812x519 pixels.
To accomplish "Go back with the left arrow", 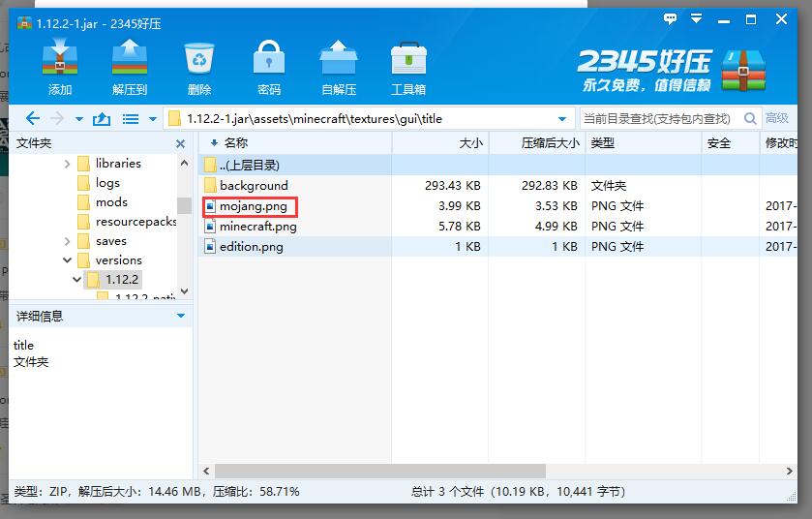I will (x=33, y=118).
